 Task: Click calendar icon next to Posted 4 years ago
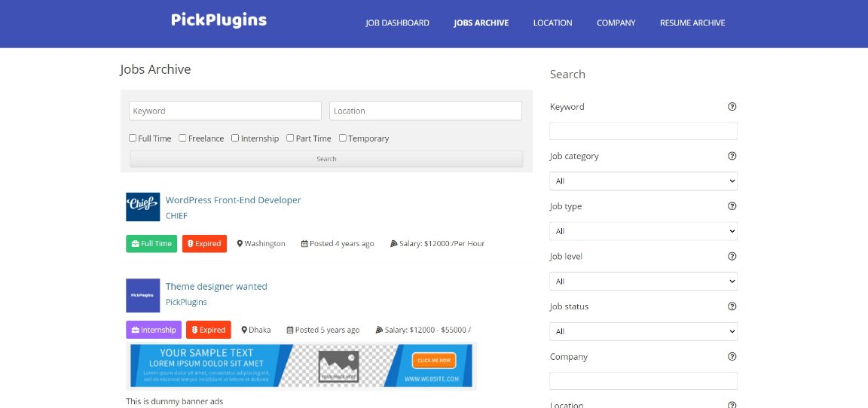pyautogui.click(x=304, y=244)
